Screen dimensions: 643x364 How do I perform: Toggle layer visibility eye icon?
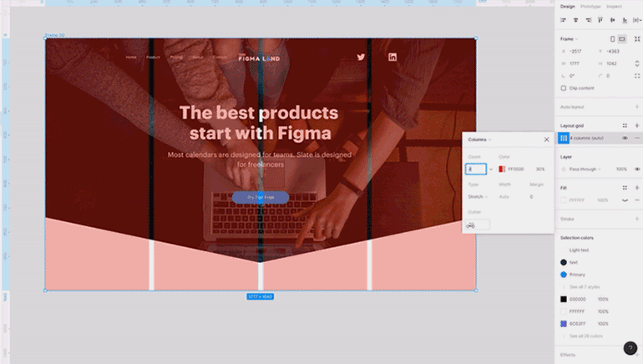coord(637,169)
